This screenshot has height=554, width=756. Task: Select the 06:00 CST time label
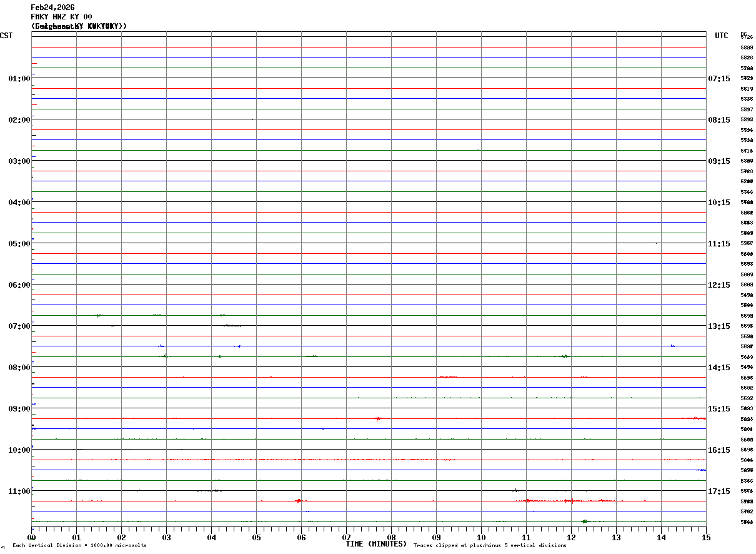(x=19, y=285)
